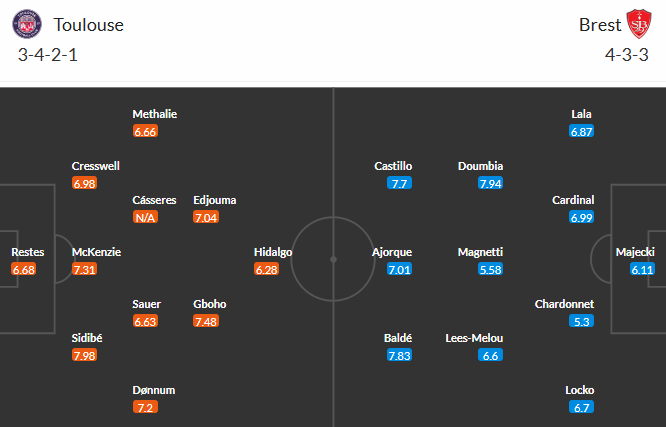Click Sidibé's 7.98 rating badge
Image resolution: width=666 pixels, height=427 pixels.
pyautogui.click(x=85, y=356)
